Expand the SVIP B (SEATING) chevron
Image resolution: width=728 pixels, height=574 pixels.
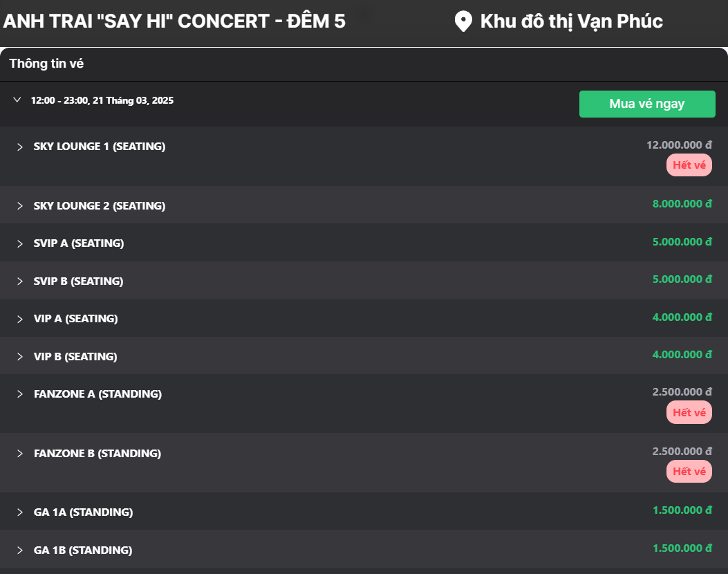(x=20, y=281)
